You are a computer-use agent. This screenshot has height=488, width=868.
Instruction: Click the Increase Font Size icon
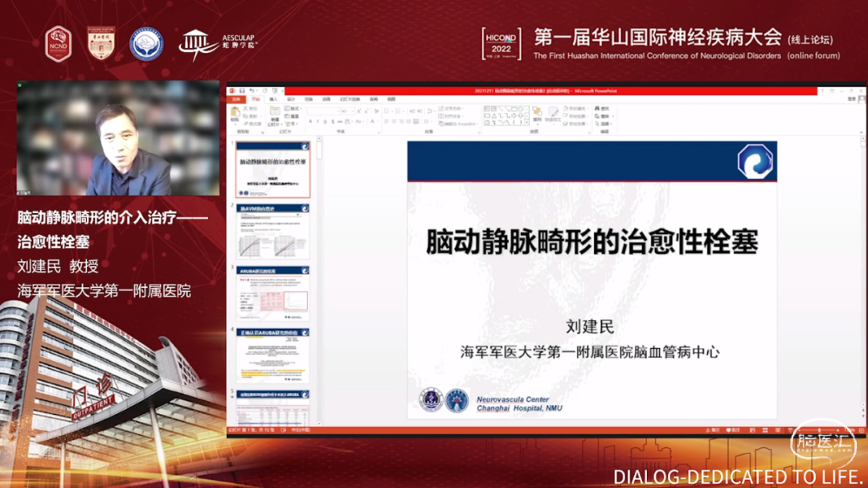click(x=359, y=111)
